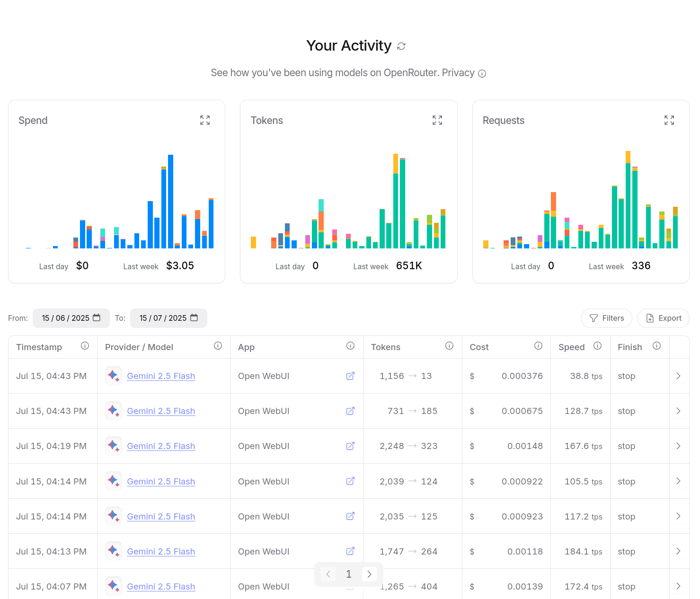Show Finish column info icon

[x=657, y=346]
